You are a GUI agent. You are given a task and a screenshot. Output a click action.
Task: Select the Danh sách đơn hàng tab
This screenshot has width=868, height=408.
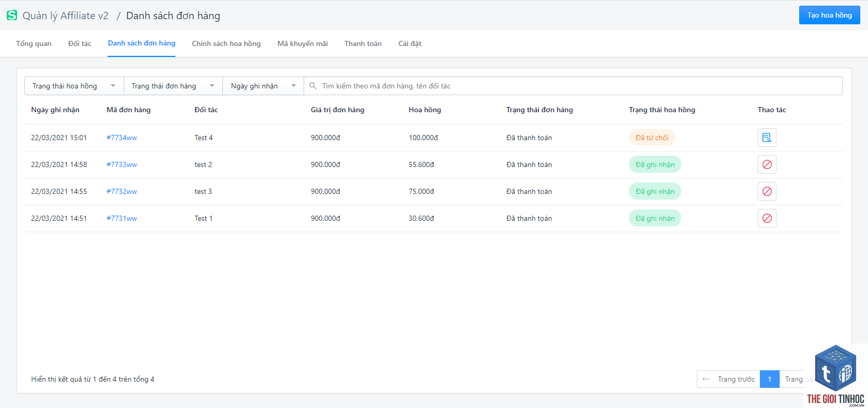click(142, 43)
